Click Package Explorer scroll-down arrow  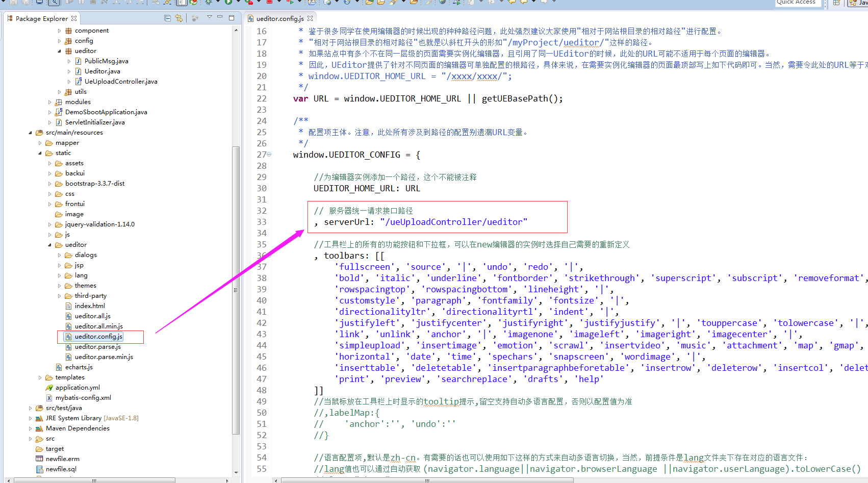pyautogui.click(x=236, y=472)
